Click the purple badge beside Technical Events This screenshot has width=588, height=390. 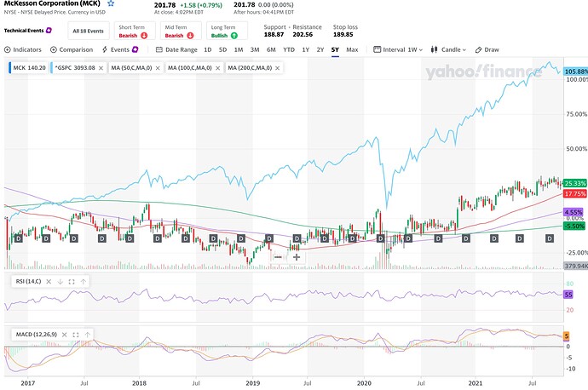tap(49, 31)
